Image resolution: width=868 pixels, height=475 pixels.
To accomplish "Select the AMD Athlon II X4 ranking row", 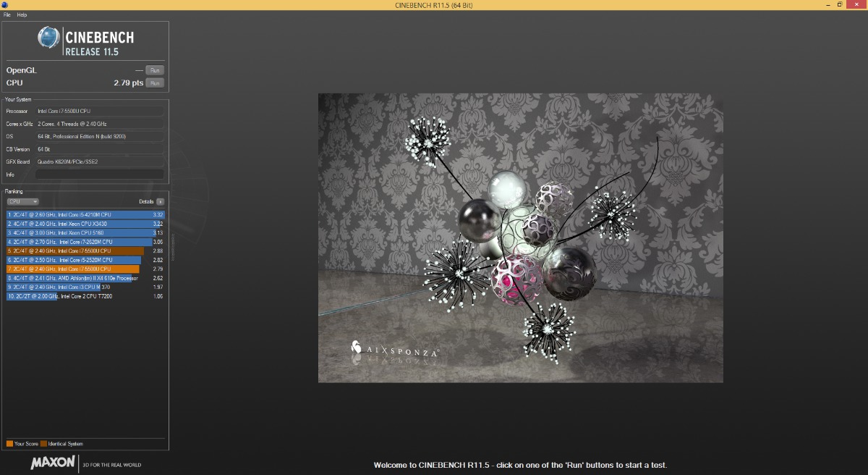I will [x=85, y=278].
